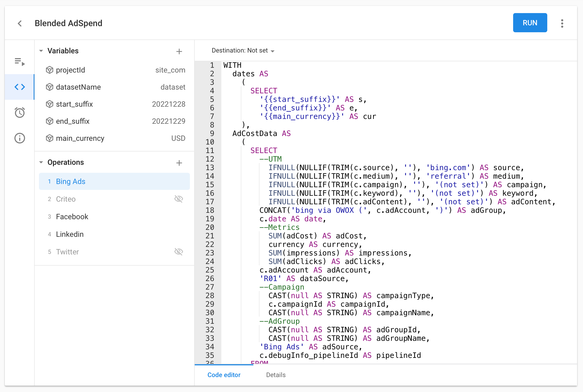The width and height of the screenshot is (583, 392).
Task: Click the 20221229 variable value
Action: [169, 121]
